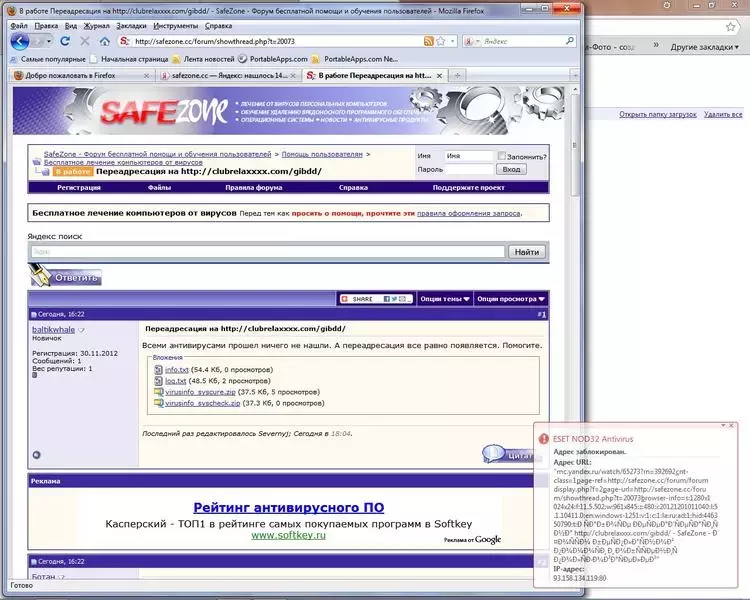The image size is (750, 600).
Task: Click 'Открыть папку загрузок' in background window
Action: (658, 114)
